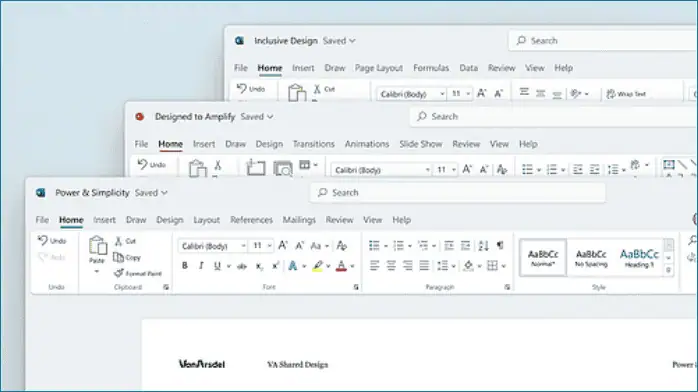Click Copy in the Word Clipboard group
This screenshot has width=698, height=392.
[127, 257]
